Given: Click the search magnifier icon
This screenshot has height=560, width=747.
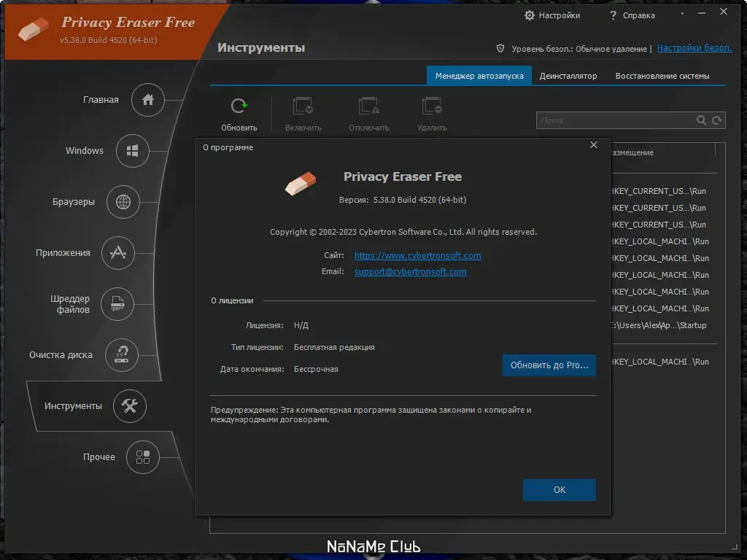Looking at the screenshot, I should (701, 120).
